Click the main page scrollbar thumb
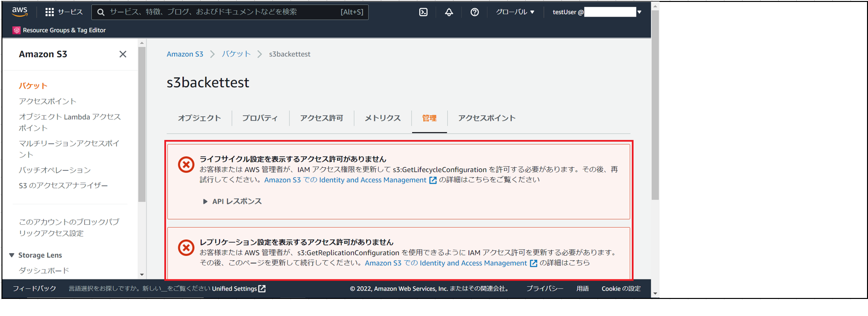Image resolution: width=868 pixels, height=316 pixels. tap(655, 105)
